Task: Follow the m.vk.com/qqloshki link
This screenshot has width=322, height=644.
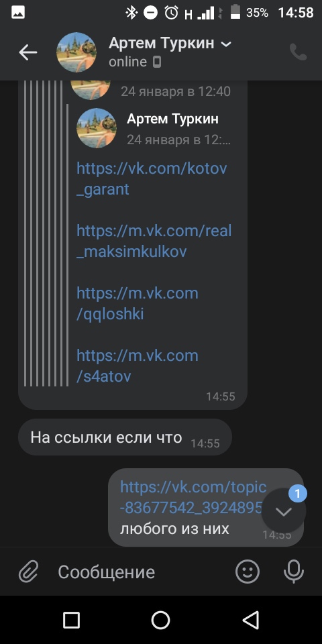Action: (x=137, y=303)
